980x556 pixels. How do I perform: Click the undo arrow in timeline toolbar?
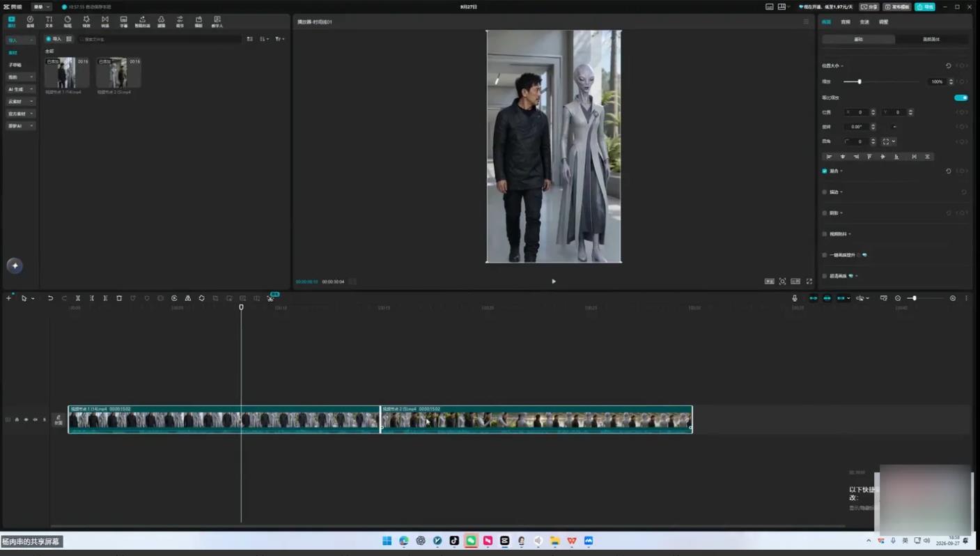pos(50,298)
